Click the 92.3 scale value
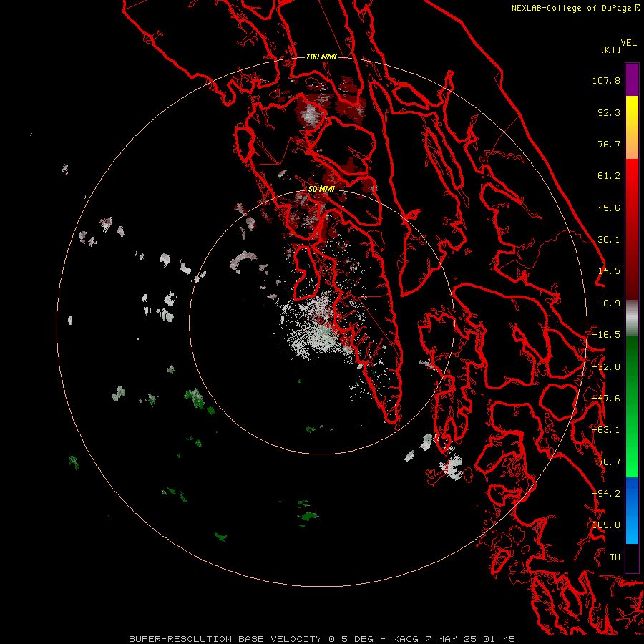Screen dimensions: 644x644 tap(609, 112)
